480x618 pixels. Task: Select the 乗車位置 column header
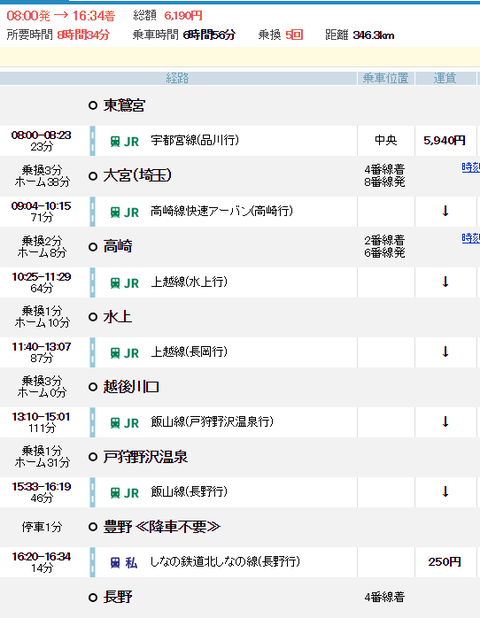click(386, 78)
